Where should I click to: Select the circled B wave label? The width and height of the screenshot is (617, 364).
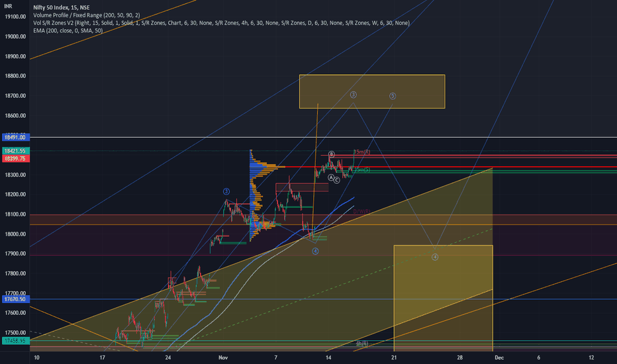point(331,154)
